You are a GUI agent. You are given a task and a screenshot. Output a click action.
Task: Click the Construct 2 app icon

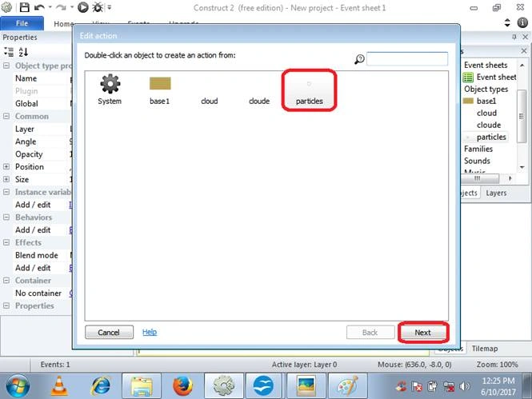[x=6, y=7]
